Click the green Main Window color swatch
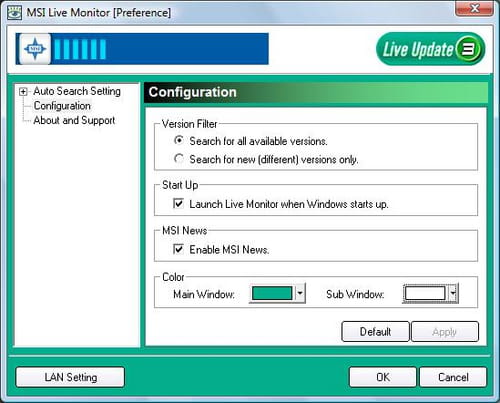The image size is (500, 403). click(272, 293)
